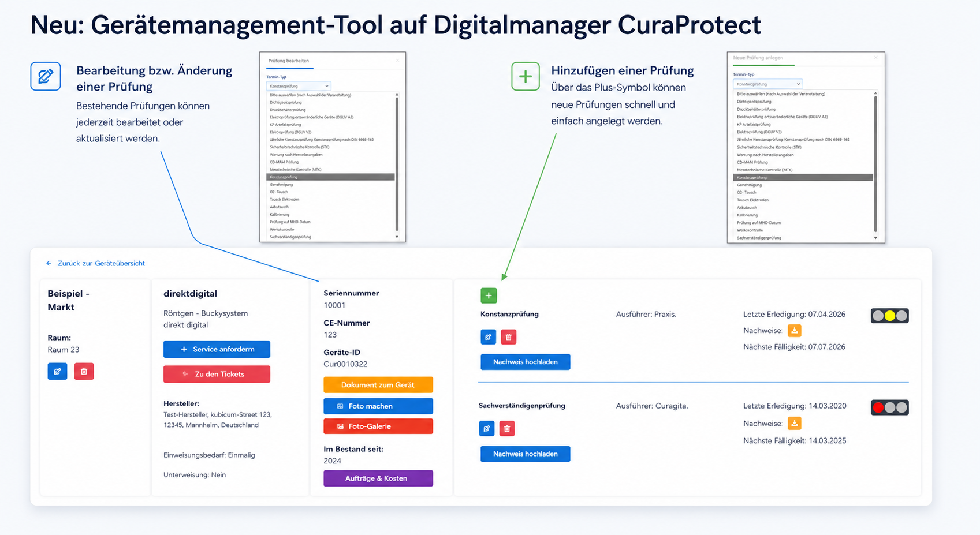Click the device name direktdigital
Image resolution: width=980 pixels, height=535 pixels.
click(x=190, y=294)
